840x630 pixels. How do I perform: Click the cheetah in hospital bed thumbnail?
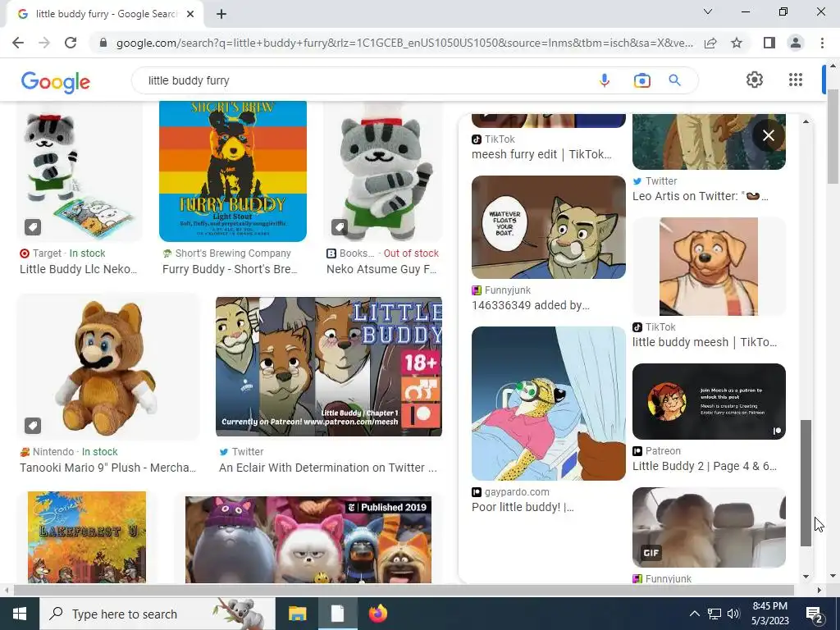(x=549, y=404)
